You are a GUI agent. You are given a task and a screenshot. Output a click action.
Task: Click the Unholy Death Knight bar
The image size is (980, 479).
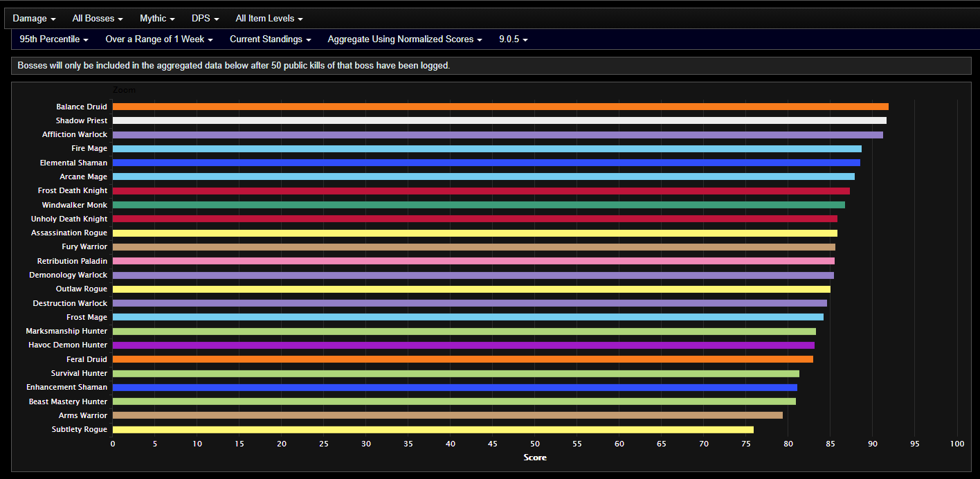(475, 219)
